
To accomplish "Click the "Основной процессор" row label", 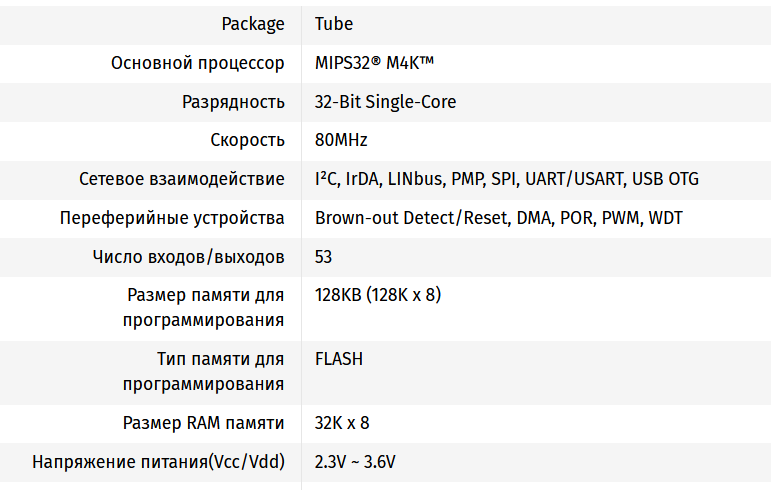I will coord(198,63).
